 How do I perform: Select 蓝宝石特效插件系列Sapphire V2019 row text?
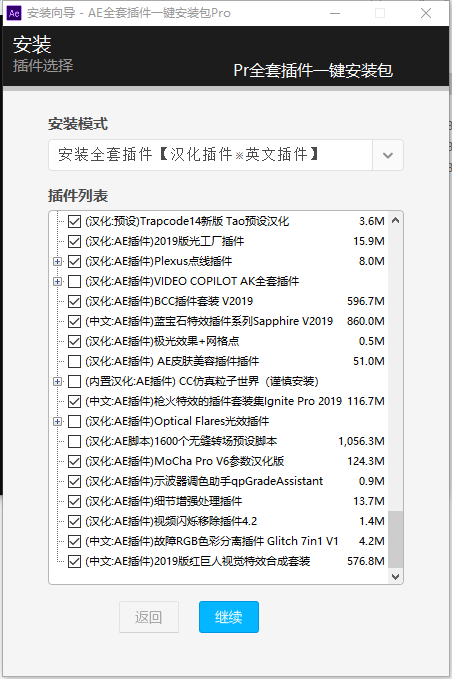click(209, 321)
